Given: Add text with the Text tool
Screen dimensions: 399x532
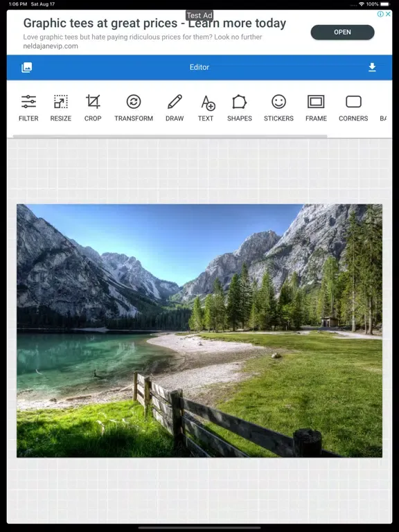Looking at the screenshot, I should point(206,108).
